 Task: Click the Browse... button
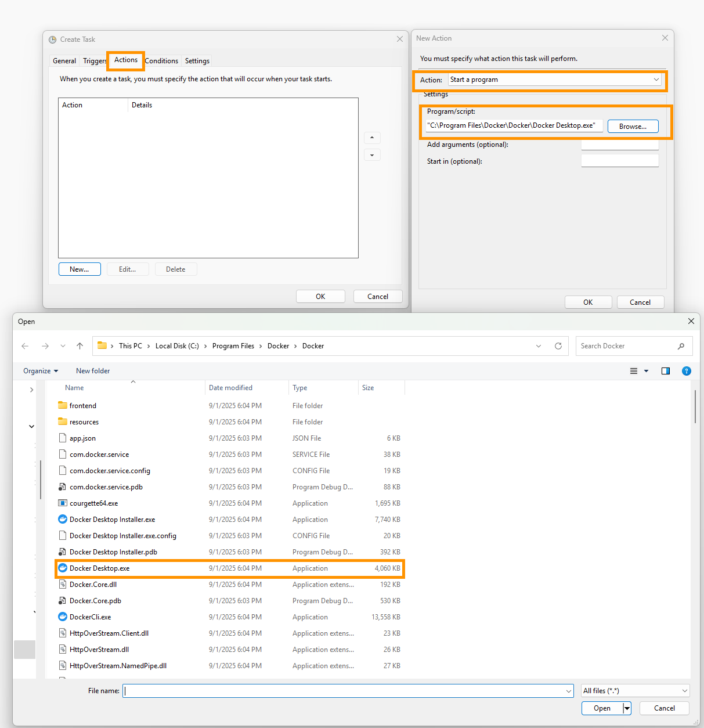(633, 127)
